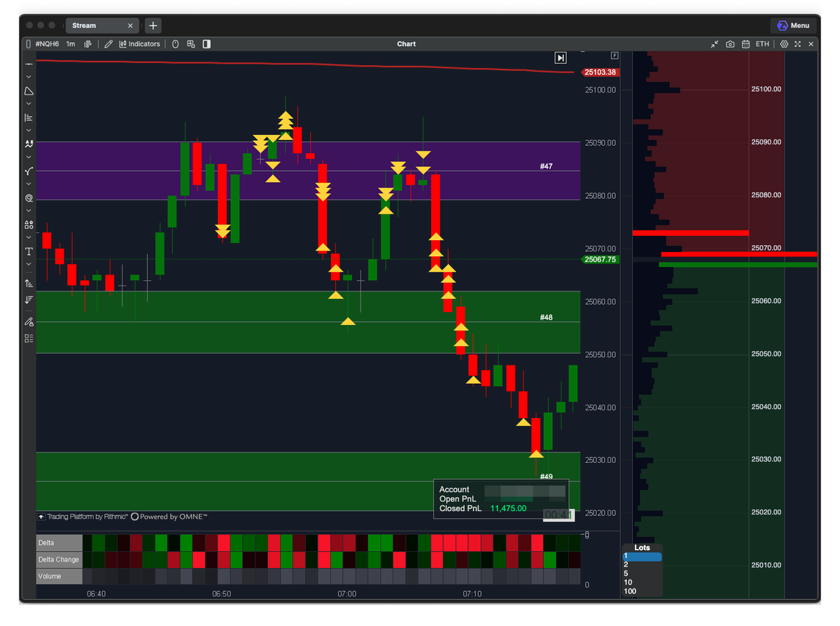Image resolution: width=840 pixels, height=626 pixels.
Task: Select the price pattern tool with zigzag
Action: [29, 144]
